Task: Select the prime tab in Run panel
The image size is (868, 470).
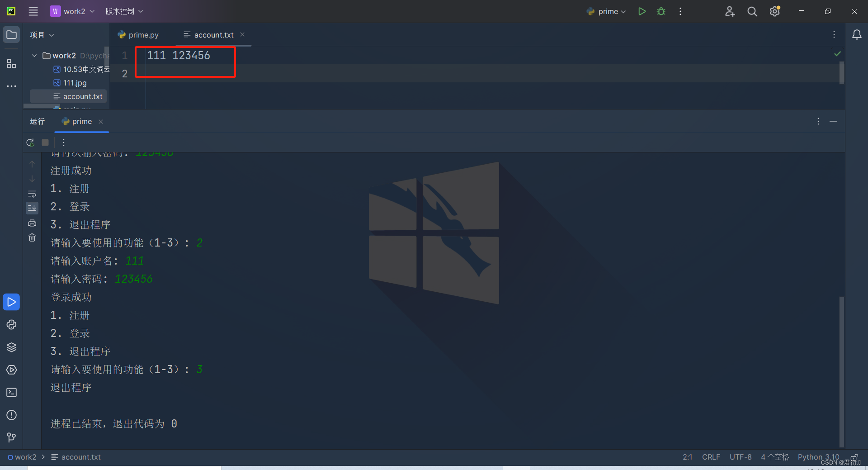Action: [77, 121]
